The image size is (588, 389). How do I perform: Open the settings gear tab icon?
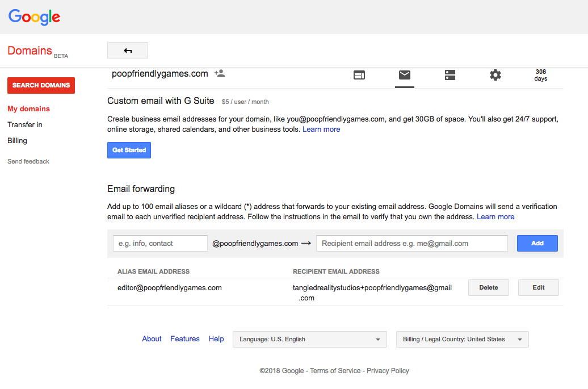(x=495, y=75)
